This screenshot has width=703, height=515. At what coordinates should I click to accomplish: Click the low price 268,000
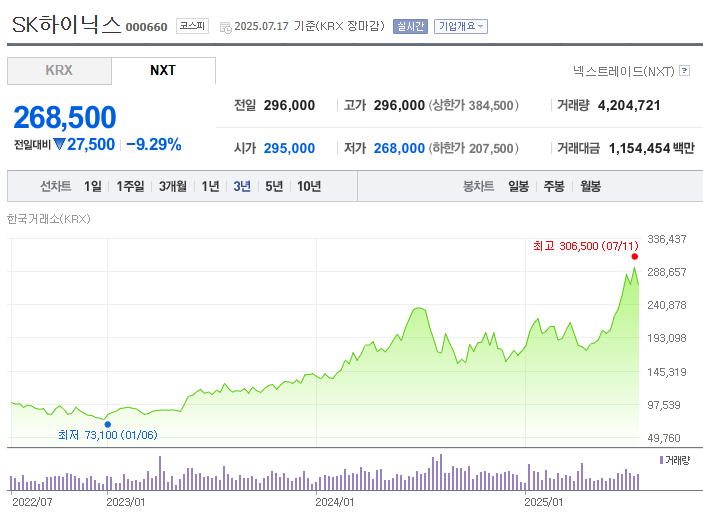[399, 148]
